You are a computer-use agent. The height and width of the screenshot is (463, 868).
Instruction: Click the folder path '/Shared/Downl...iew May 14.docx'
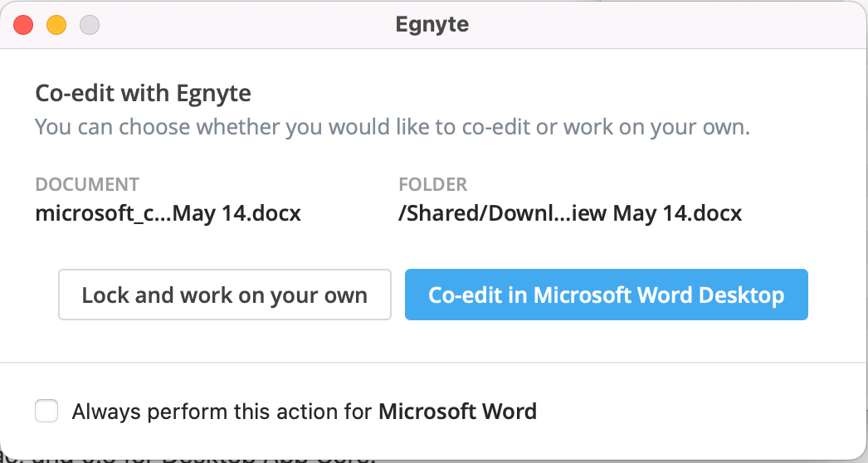pyautogui.click(x=570, y=213)
